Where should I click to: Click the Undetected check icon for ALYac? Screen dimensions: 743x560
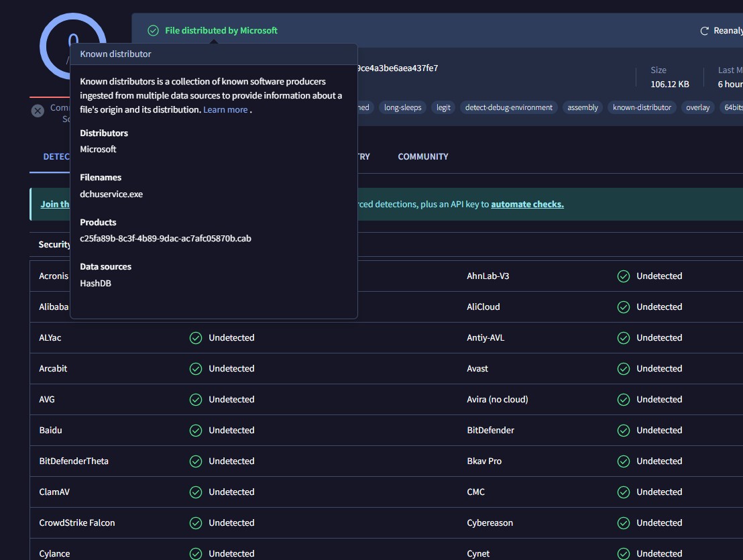196,338
